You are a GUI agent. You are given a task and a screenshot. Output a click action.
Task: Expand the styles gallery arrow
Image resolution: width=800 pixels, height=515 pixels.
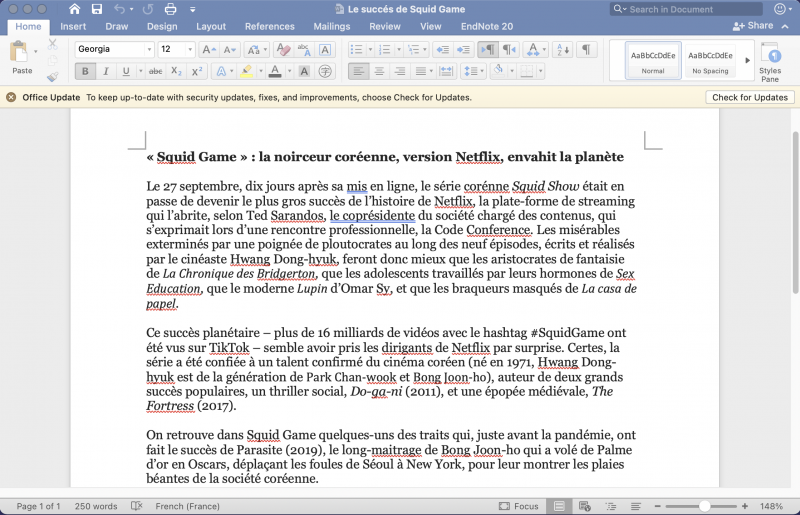(x=747, y=60)
